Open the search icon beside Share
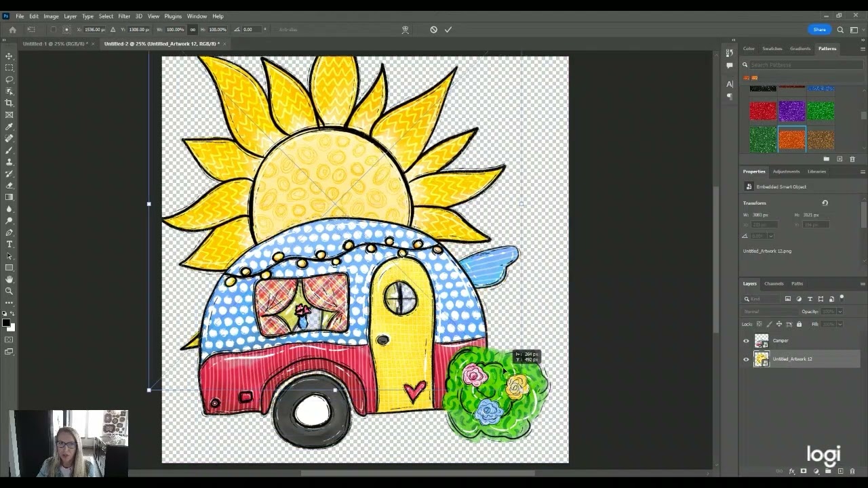 (x=840, y=30)
